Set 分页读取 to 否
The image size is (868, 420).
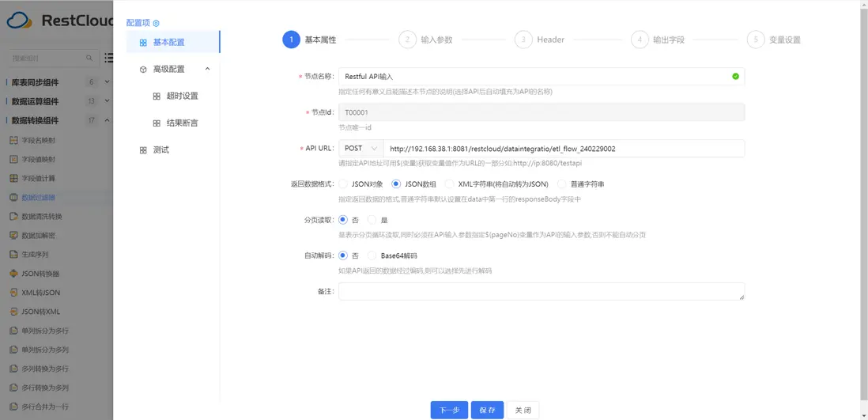[x=343, y=220]
